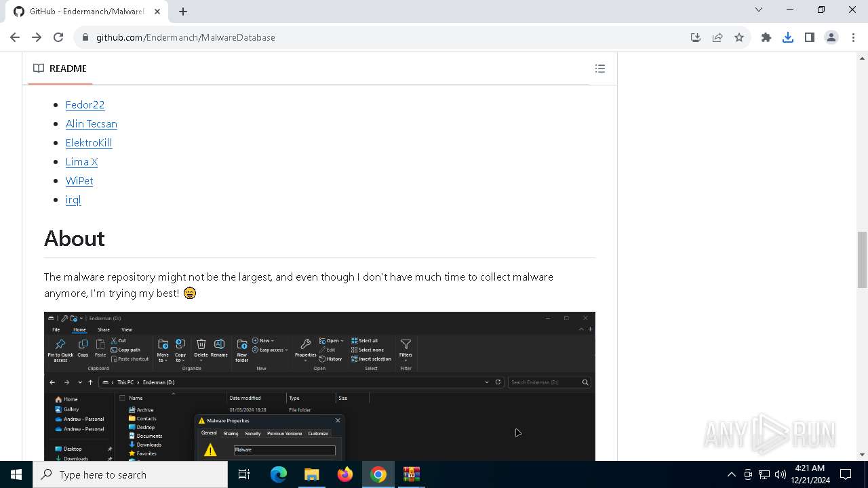Open WiPet link
The width and height of the screenshot is (868, 488).
coord(79,180)
